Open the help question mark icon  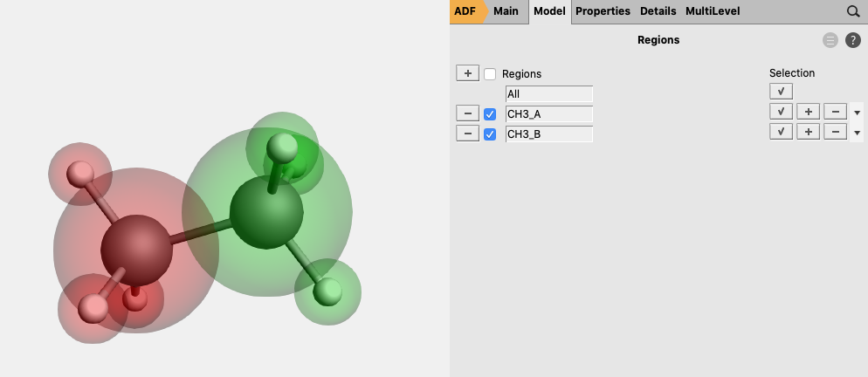coord(853,40)
